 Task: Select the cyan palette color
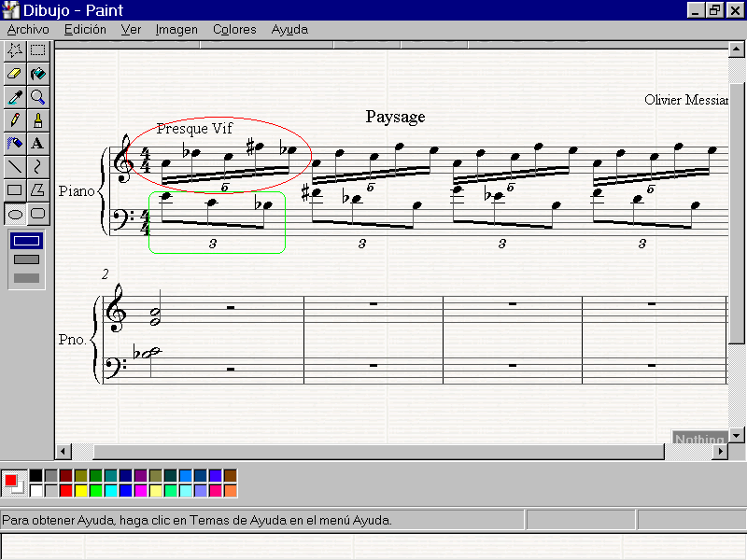click(x=111, y=491)
